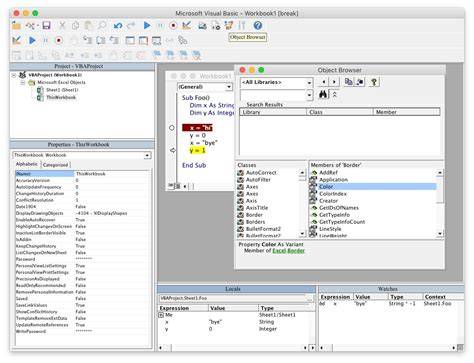Go back in Object Browser history
474x363 pixels.
pos(323,82)
